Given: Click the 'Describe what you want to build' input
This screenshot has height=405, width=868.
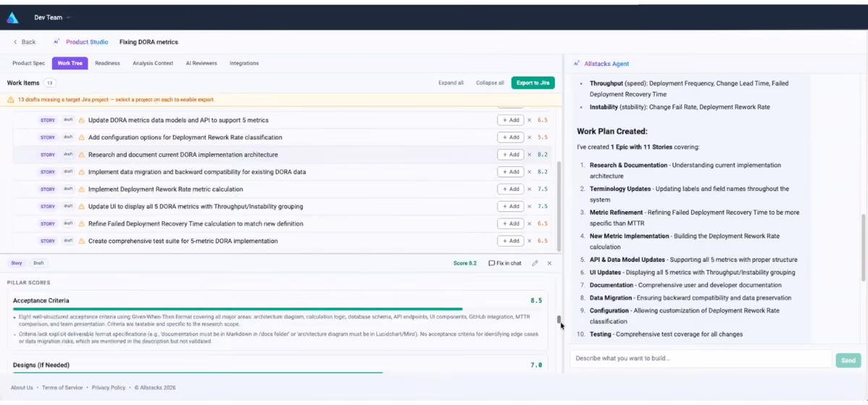Looking at the screenshot, I should tap(701, 359).
